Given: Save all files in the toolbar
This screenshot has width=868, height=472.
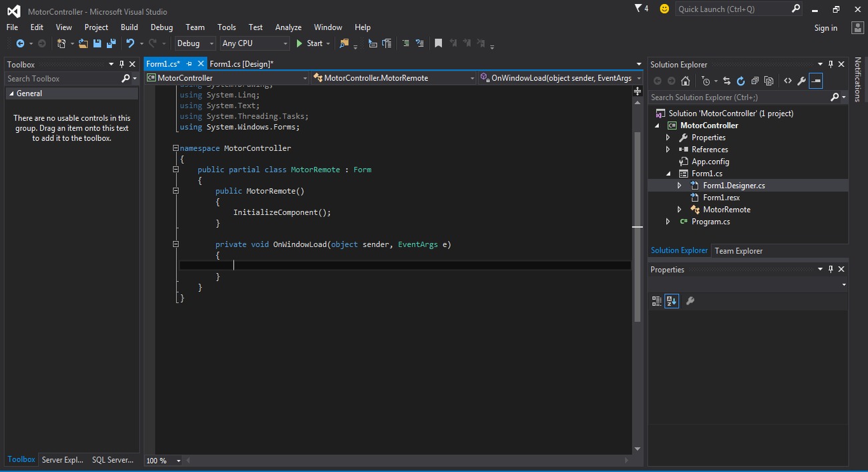Looking at the screenshot, I should pos(111,43).
